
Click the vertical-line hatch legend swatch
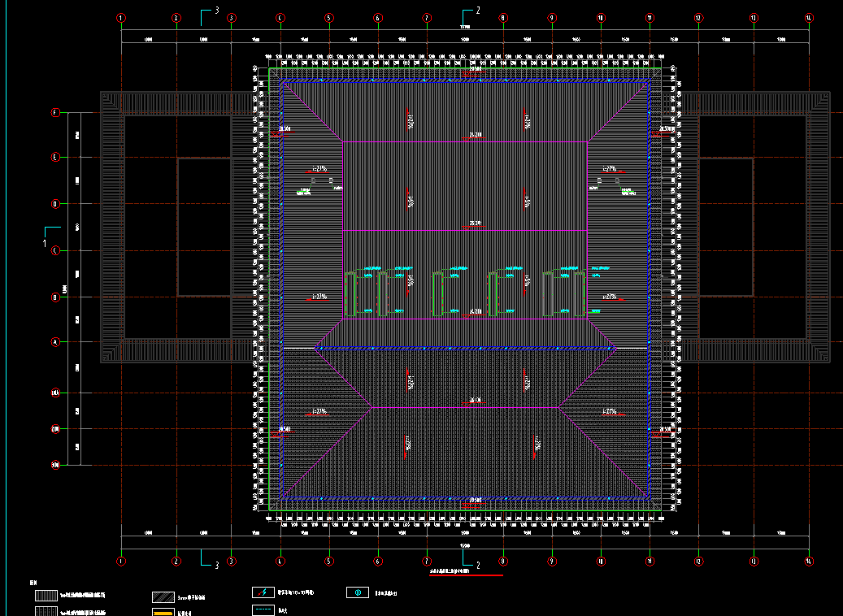pos(46,596)
